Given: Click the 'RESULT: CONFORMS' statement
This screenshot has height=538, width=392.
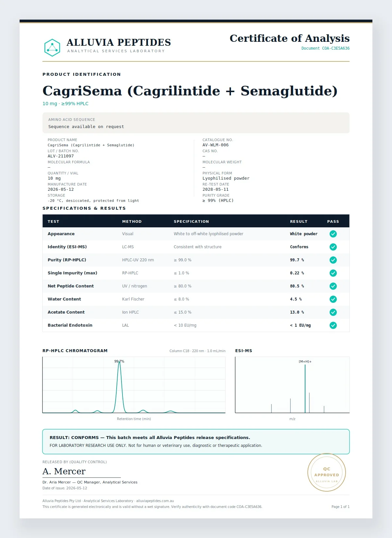Looking at the screenshot, I should coord(150,438).
